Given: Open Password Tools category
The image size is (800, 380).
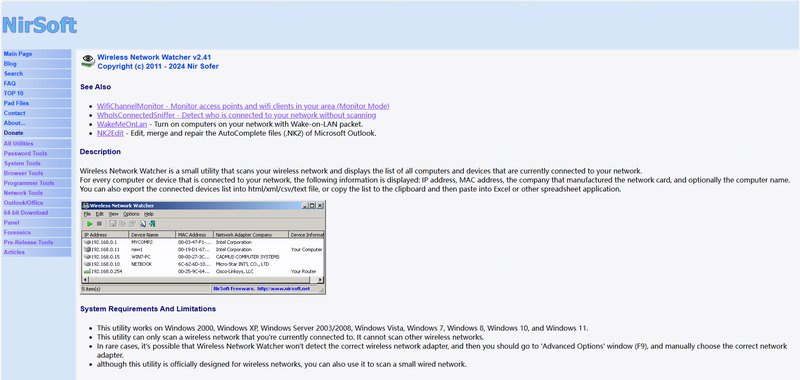Looking at the screenshot, I should [x=26, y=154].
